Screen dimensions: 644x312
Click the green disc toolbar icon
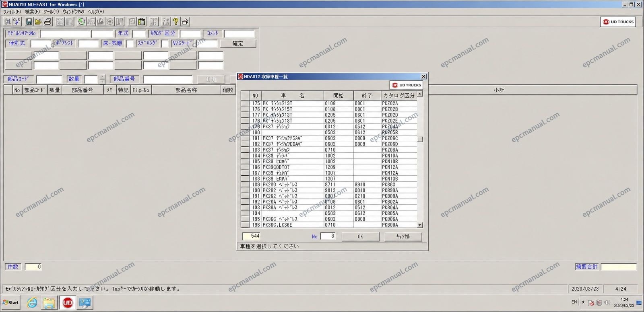pos(82,22)
